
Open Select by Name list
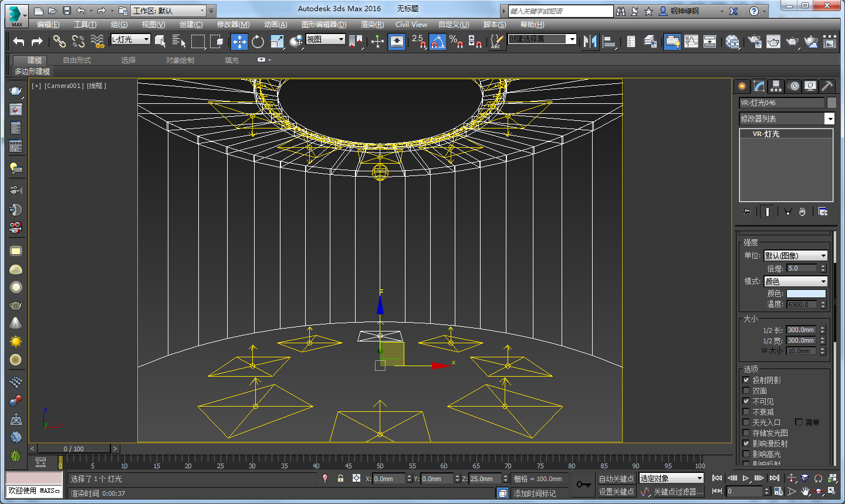pos(179,41)
